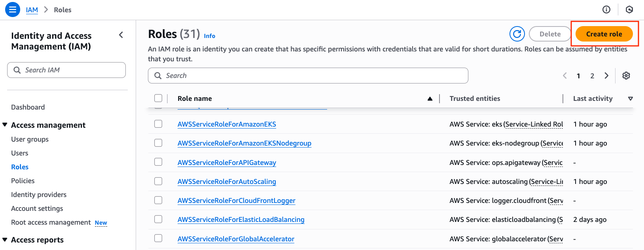
Task: Open AWSServiceRoleForAmazonEKSNodegroup link
Action: tap(244, 143)
